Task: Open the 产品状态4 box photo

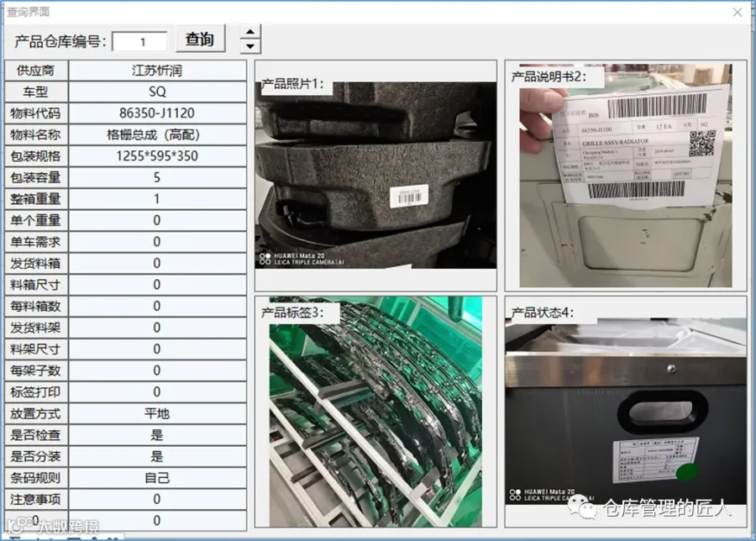Action: coord(626,411)
